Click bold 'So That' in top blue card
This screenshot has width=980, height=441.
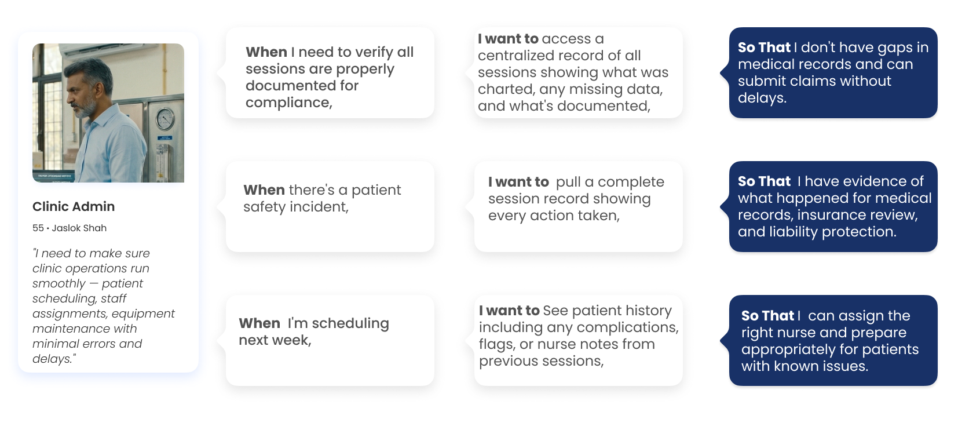(x=764, y=48)
